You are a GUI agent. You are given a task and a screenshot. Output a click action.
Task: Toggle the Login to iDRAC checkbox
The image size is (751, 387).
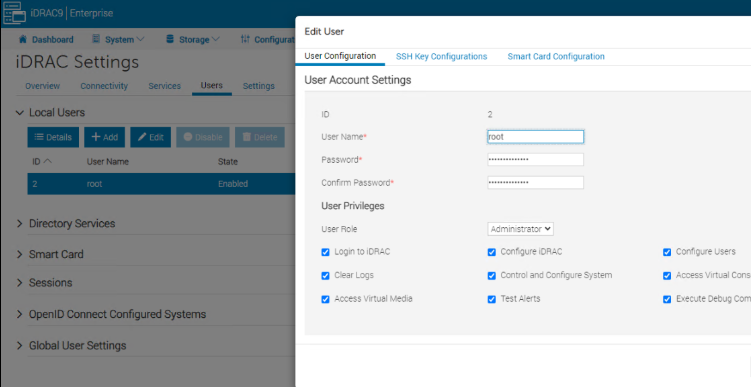point(326,252)
